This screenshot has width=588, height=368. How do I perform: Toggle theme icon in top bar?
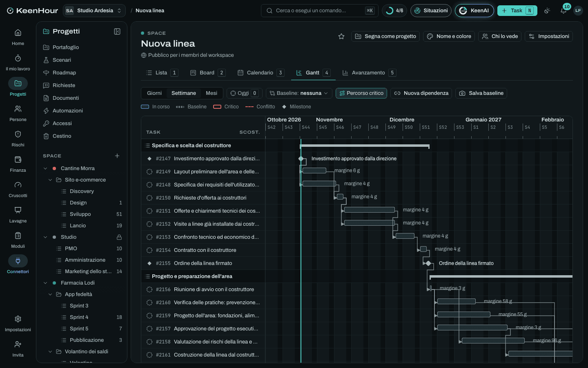(547, 11)
